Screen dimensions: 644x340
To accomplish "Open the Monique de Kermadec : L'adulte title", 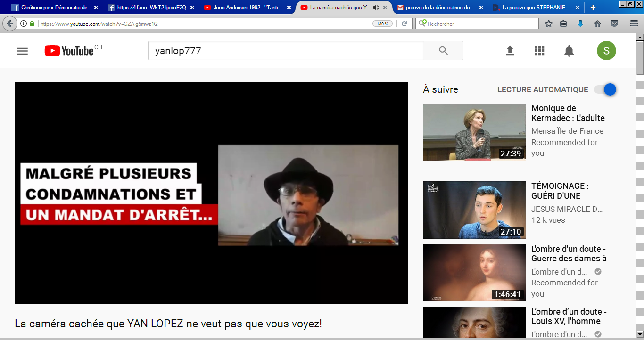I will (568, 113).
